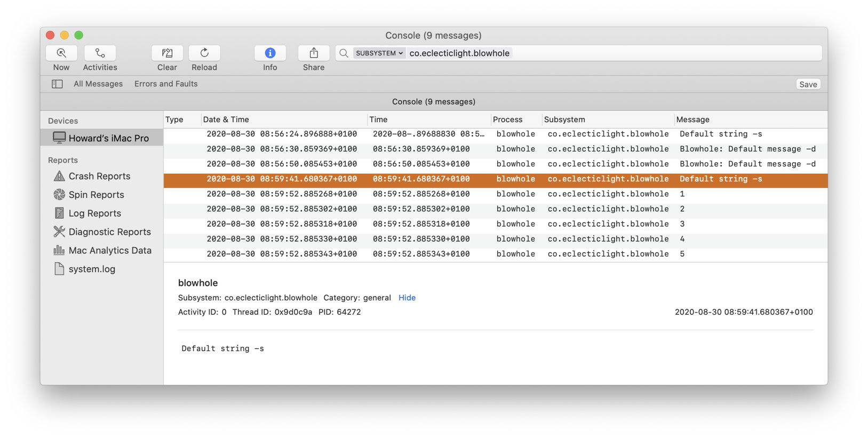Click in the search field after co.eclecticlight.blowhole

[640, 53]
